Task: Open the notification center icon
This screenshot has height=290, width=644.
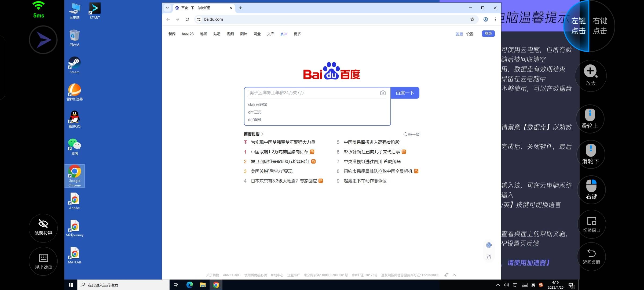Action: (x=571, y=285)
